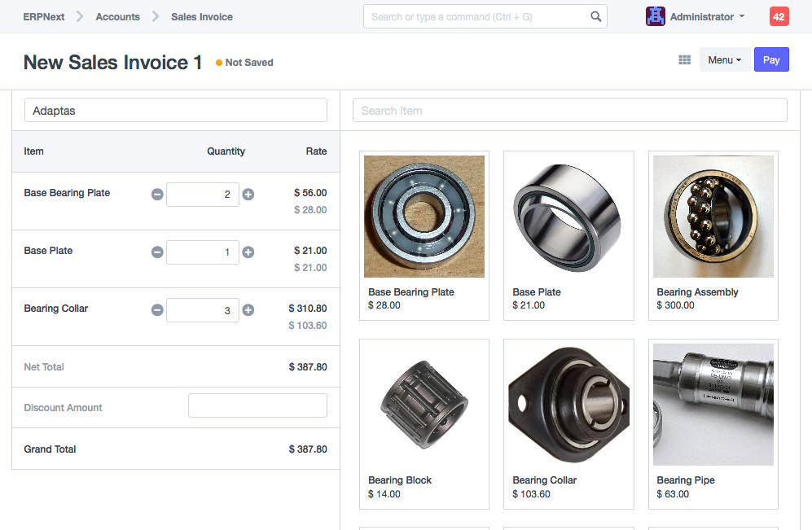Click minus icon for Base Plate quantity

157,252
